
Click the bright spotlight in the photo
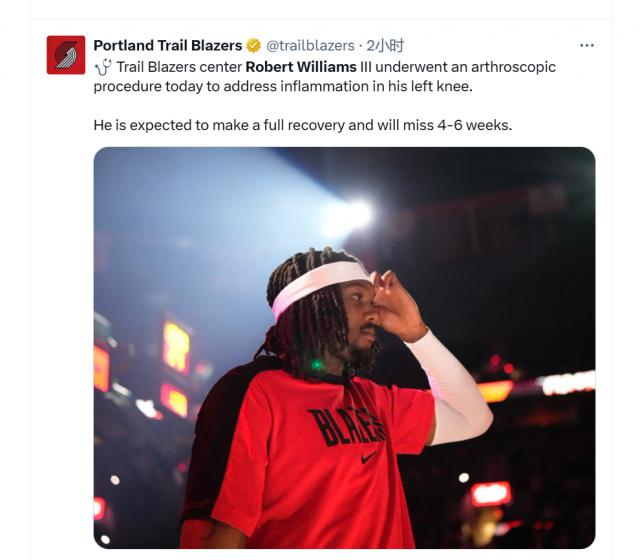[x=355, y=215]
